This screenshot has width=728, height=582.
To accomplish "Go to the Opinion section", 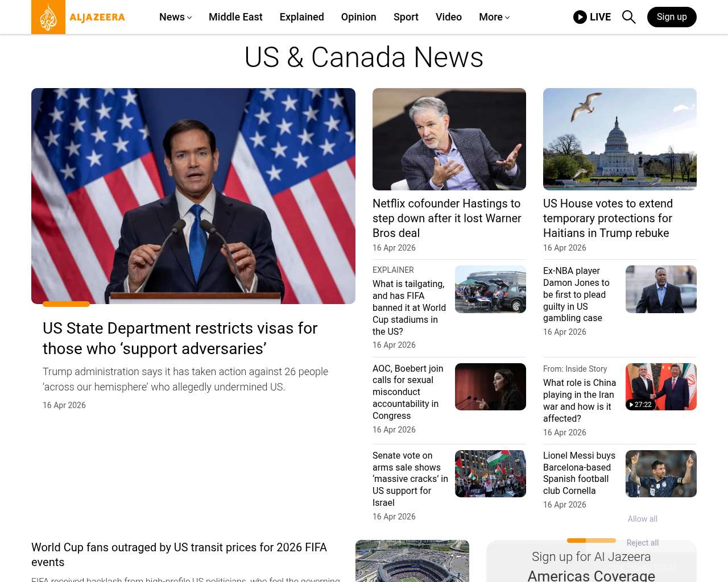I will [x=358, y=17].
